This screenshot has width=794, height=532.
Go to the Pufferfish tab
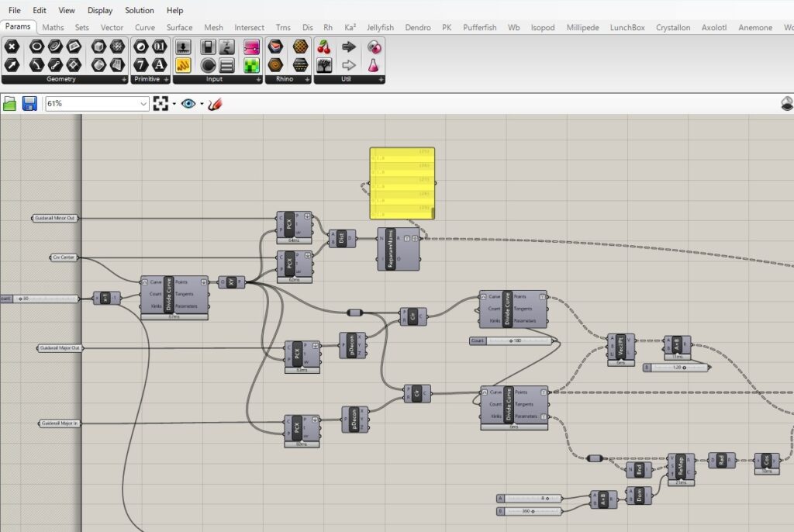click(479, 27)
